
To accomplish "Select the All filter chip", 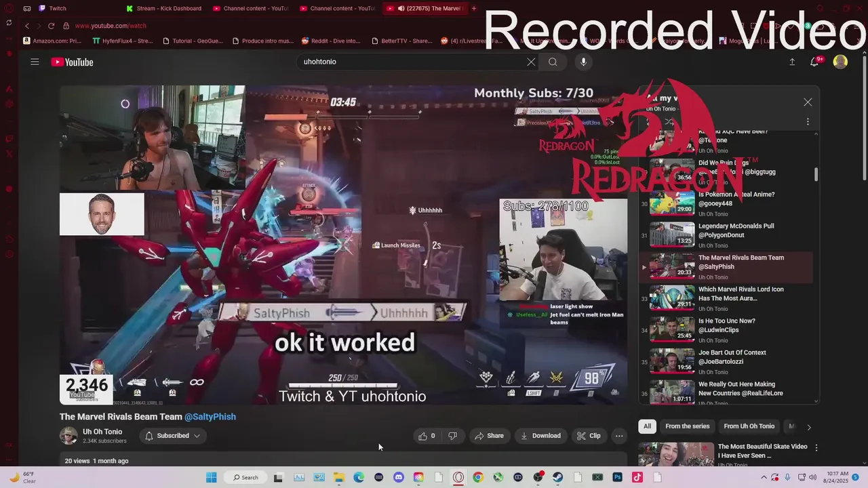I will [647, 426].
